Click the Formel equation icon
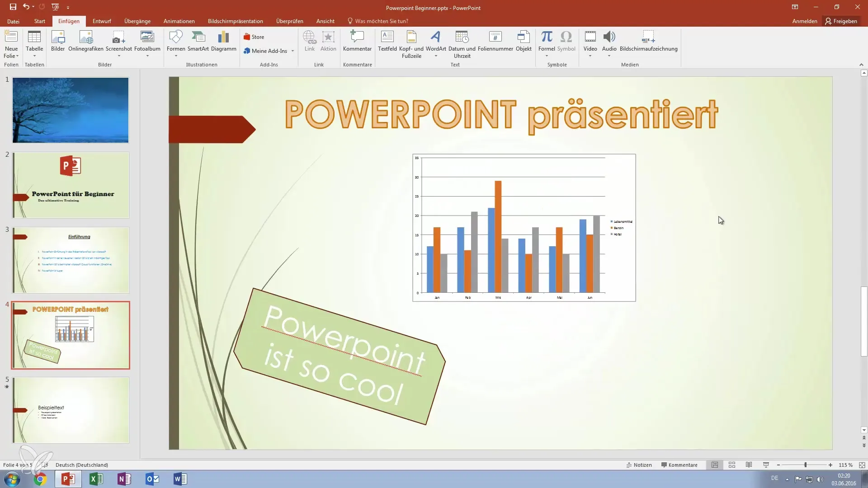This screenshot has width=868, height=488. (547, 37)
